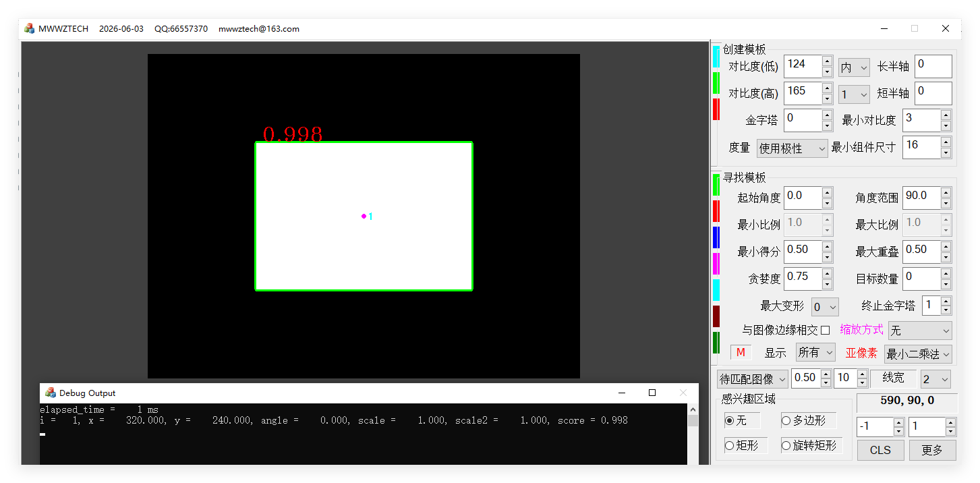Click the 缩放方式 magenta label
The image size is (980, 483).
click(x=861, y=330)
